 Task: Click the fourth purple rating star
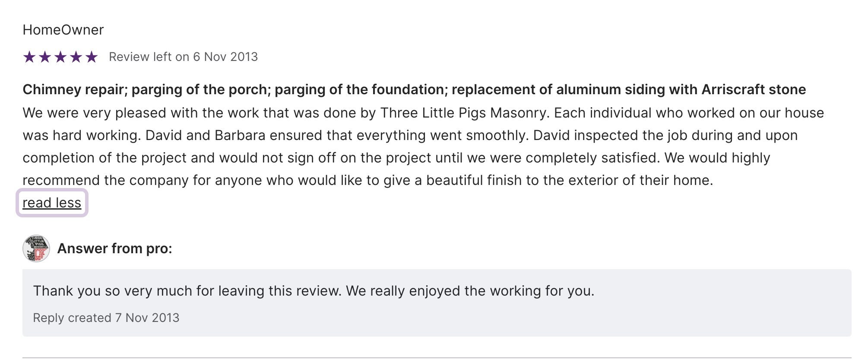(x=76, y=57)
